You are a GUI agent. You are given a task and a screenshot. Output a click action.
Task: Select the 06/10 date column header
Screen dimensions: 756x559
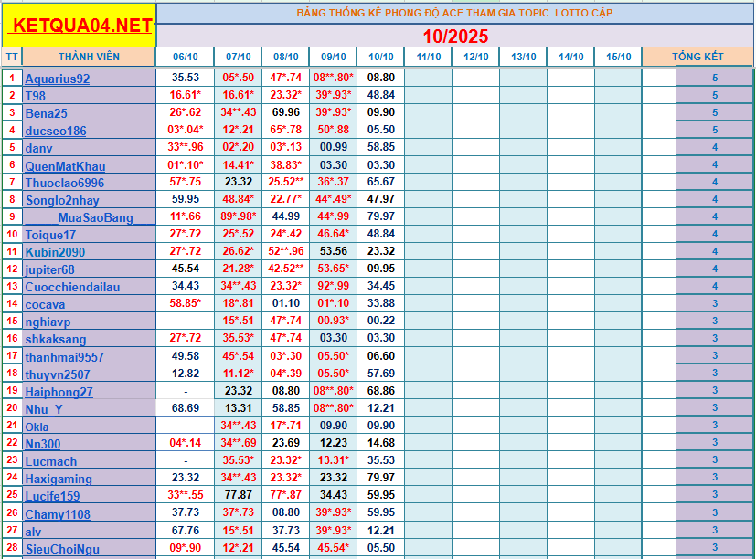(x=185, y=57)
